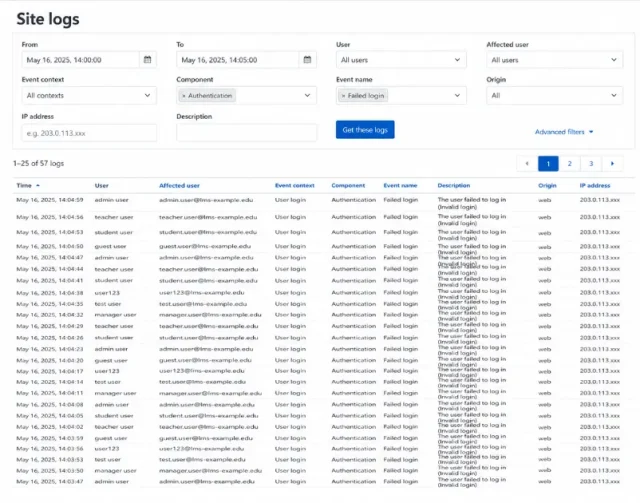Click guest user in the 14:03:59 row

tap(111, 438)
